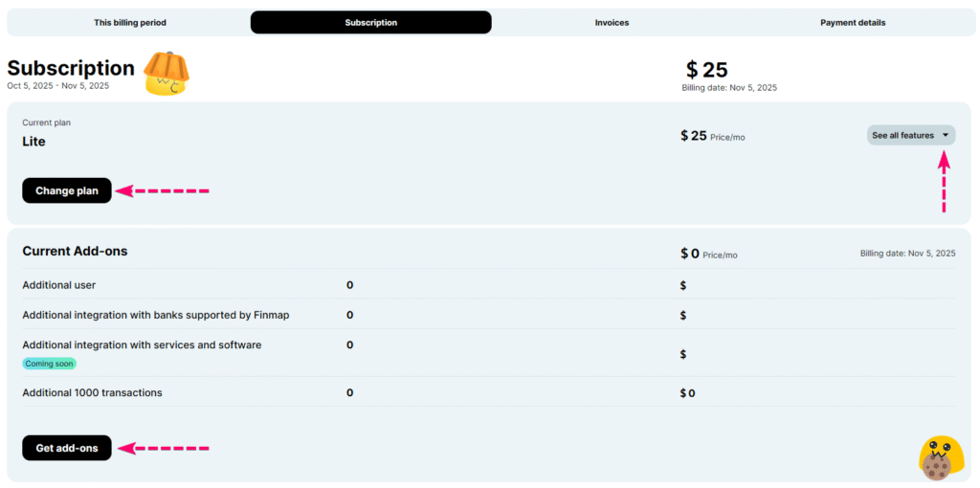Click Additional integration with services and software
The image size is (980, 488).
(142, 344)
